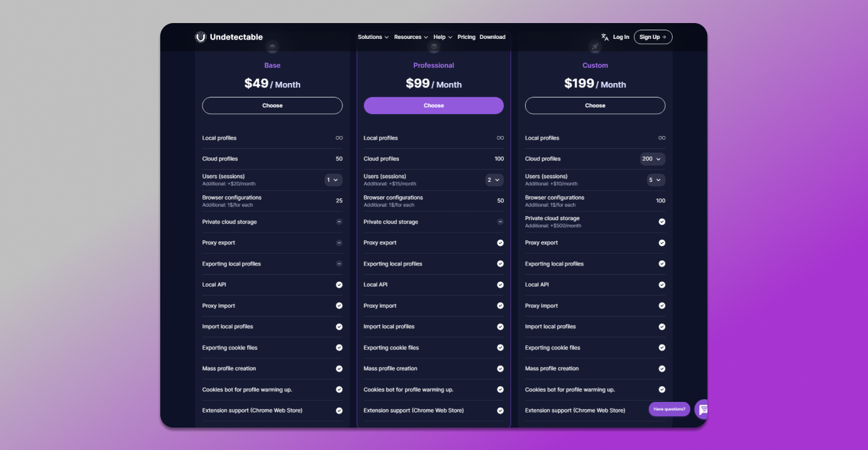The height and width of the screenshot is (450, 868).
Task: Open the language translate icon
Action: click(605, 37)
